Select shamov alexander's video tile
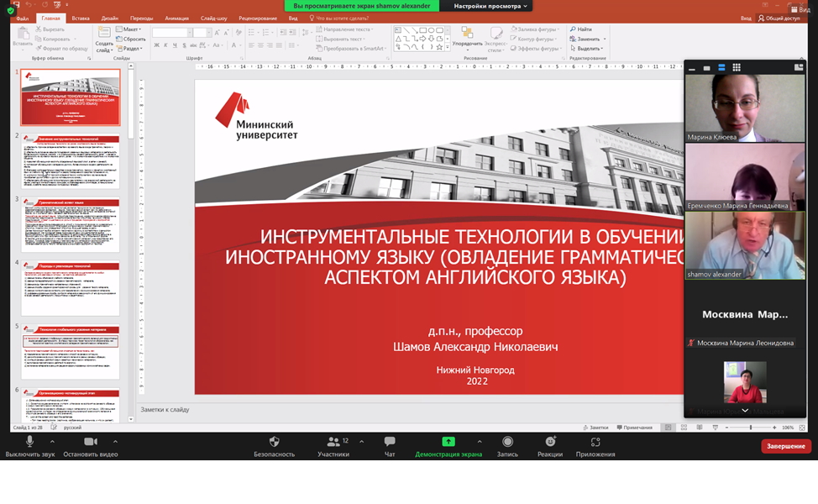The height and width of the screenshot is (504, 818). [745, 245]
